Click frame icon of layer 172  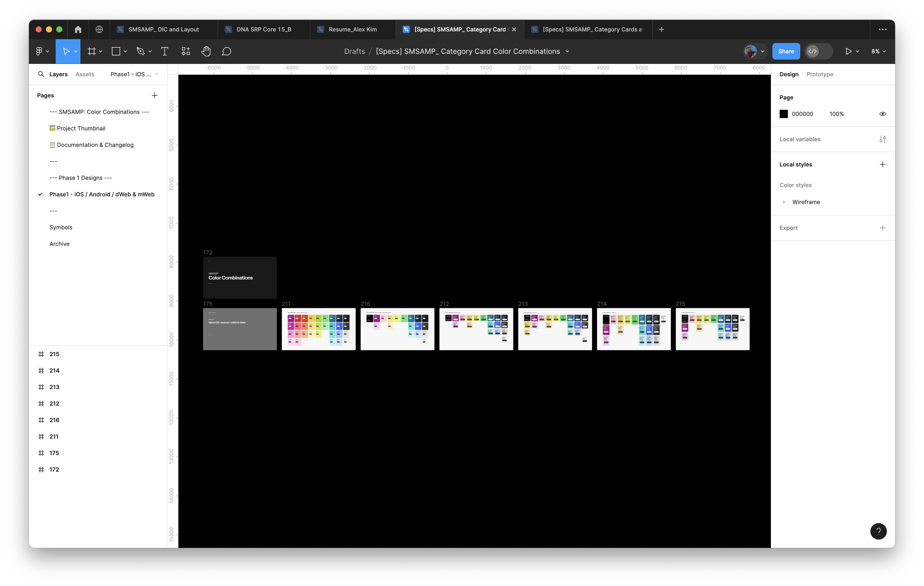(x=41, y=470)
